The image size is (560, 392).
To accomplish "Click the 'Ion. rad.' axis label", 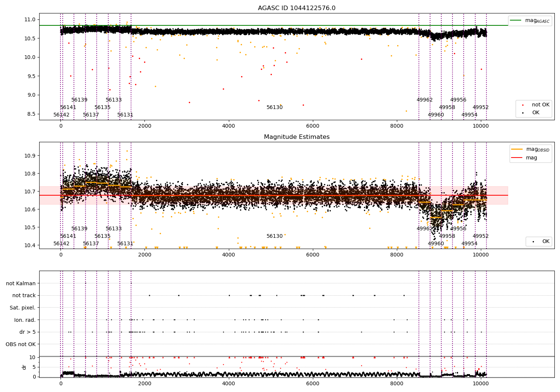I will pyautogui.click(x=25, y=320).
